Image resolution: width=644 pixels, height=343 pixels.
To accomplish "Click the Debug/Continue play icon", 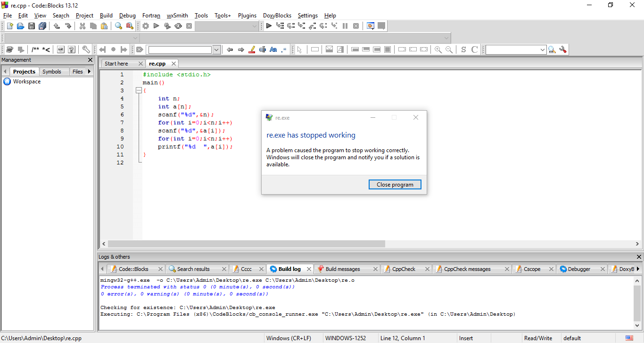I will [x=269, y=26].
